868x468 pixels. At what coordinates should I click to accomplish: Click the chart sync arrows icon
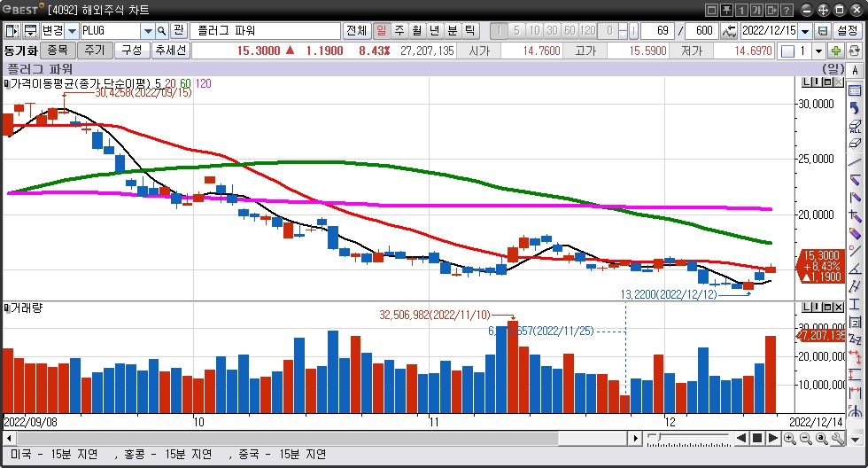pos(729,30)
